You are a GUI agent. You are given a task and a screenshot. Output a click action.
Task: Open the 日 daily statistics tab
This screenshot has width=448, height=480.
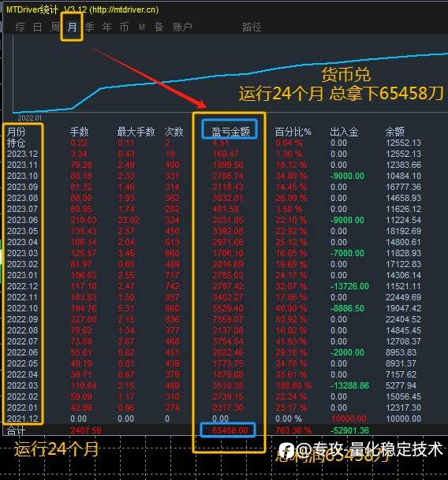(37, 27)
